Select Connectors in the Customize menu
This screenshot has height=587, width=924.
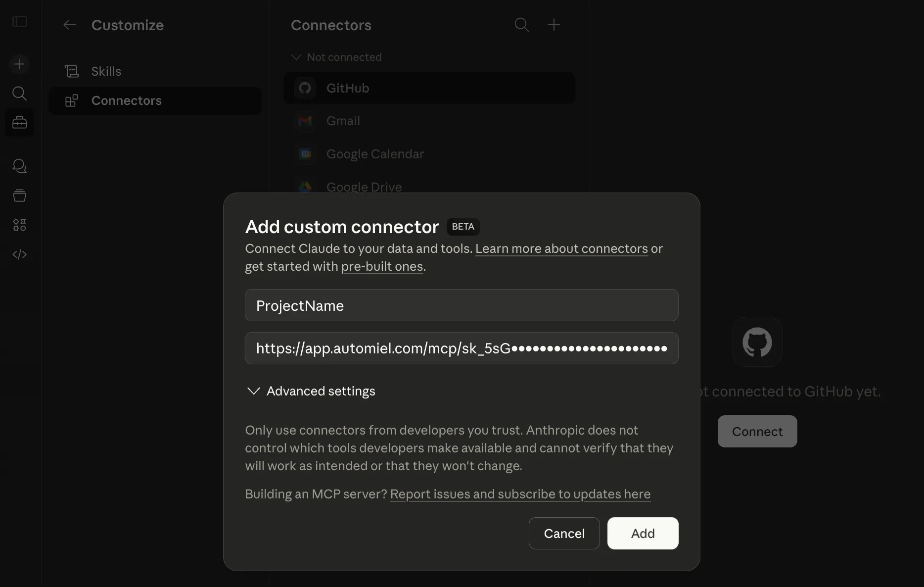click(126, 100)
